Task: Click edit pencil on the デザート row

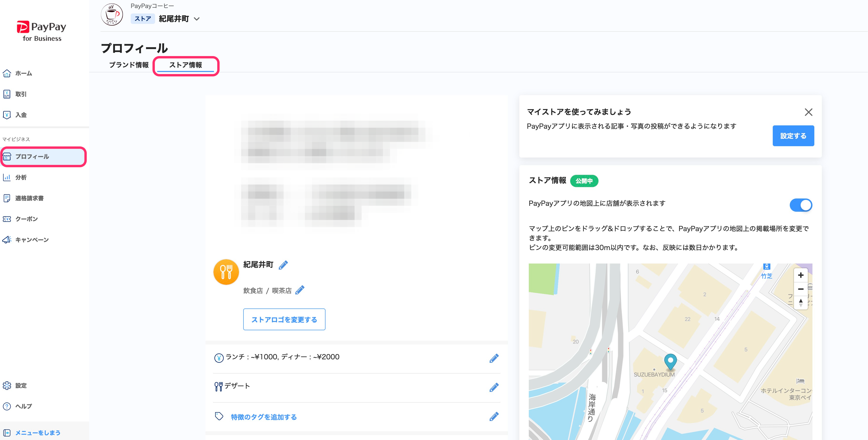Action: [494, 387]
